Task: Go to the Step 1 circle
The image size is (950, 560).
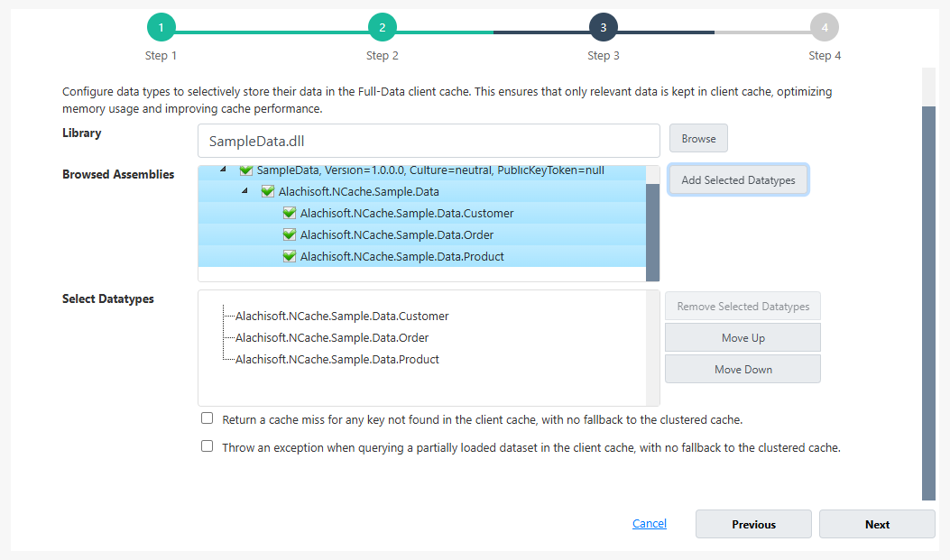Action: click(161, 27)
